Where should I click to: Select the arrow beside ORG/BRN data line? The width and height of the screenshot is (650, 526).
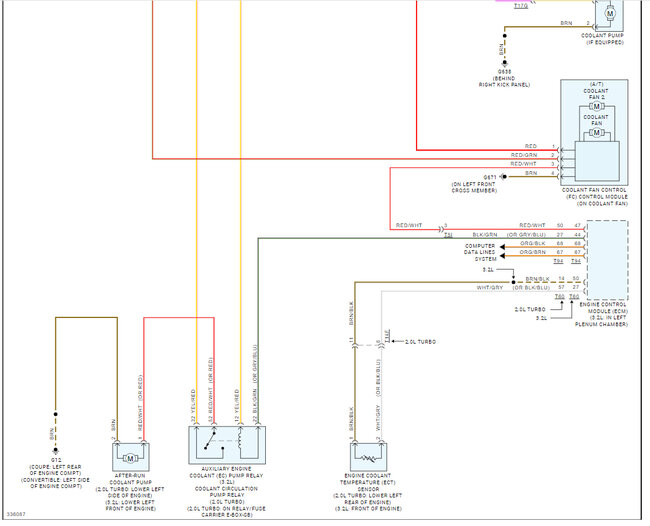(502, 256)
